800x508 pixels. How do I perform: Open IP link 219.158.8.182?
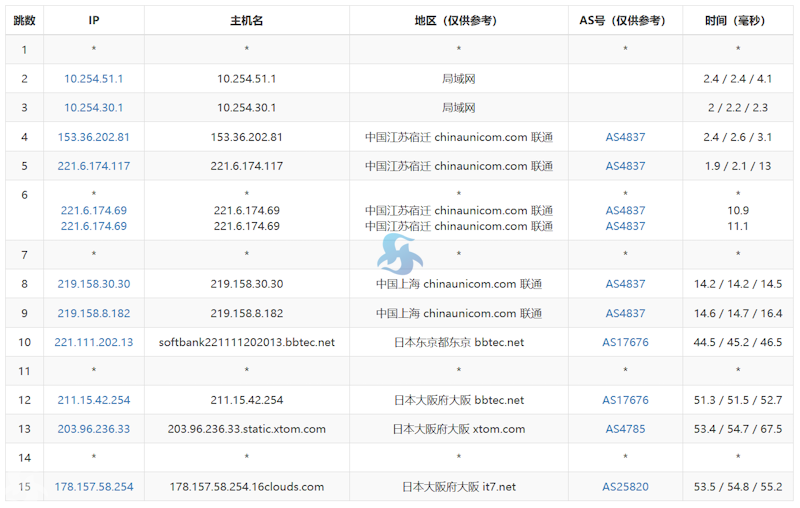coord(93,313)
